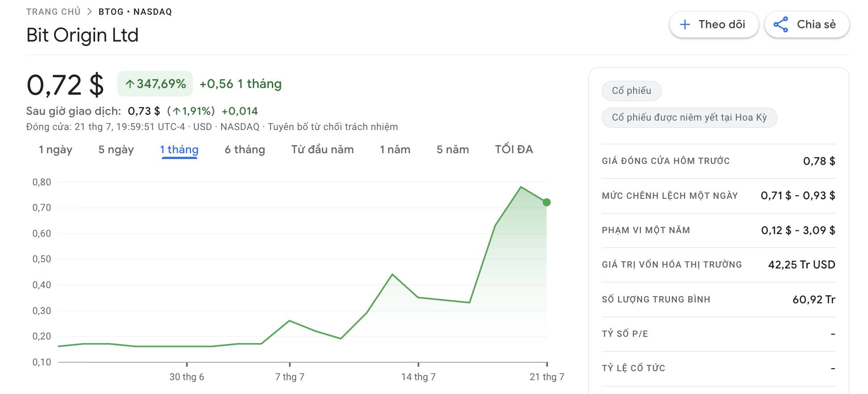Click the 0,10 y-axis label
Image resolution: width=868 pixels, height=394 pixels.
coord(42,362)
